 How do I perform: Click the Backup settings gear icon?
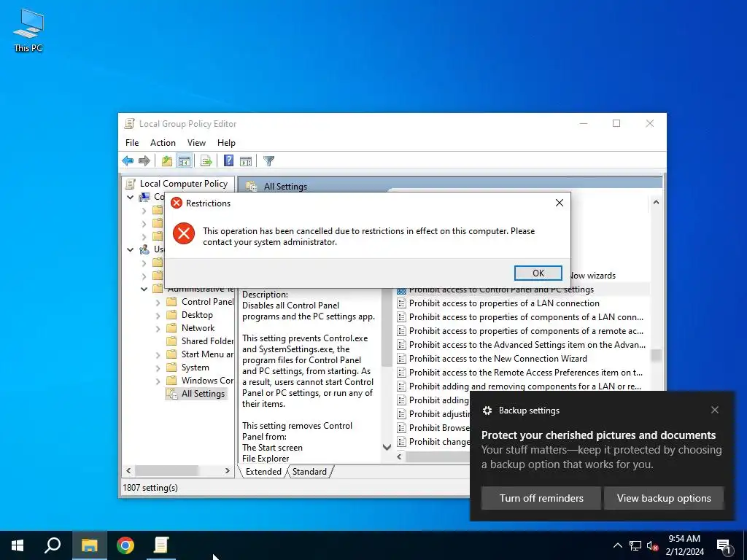point(487,411)
